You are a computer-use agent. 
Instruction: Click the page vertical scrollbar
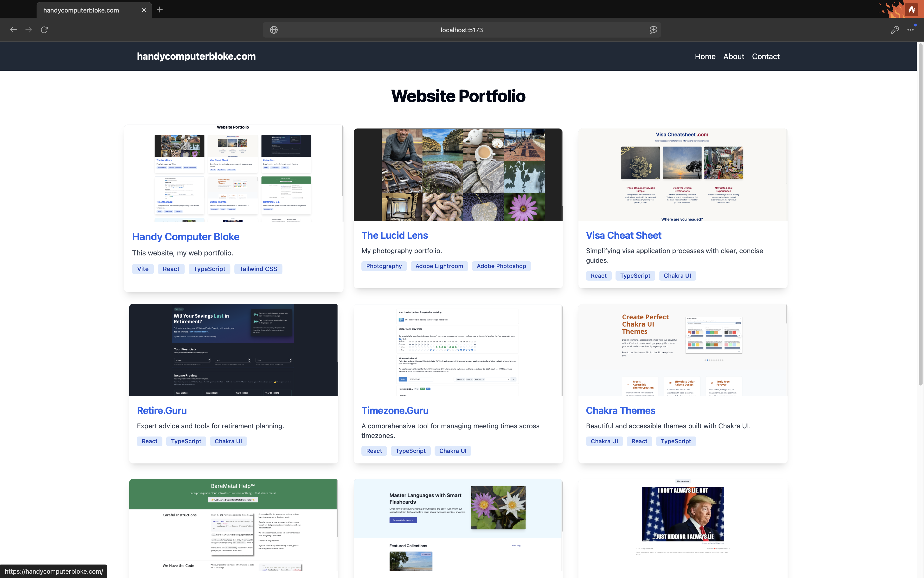[x=920, y=214]
